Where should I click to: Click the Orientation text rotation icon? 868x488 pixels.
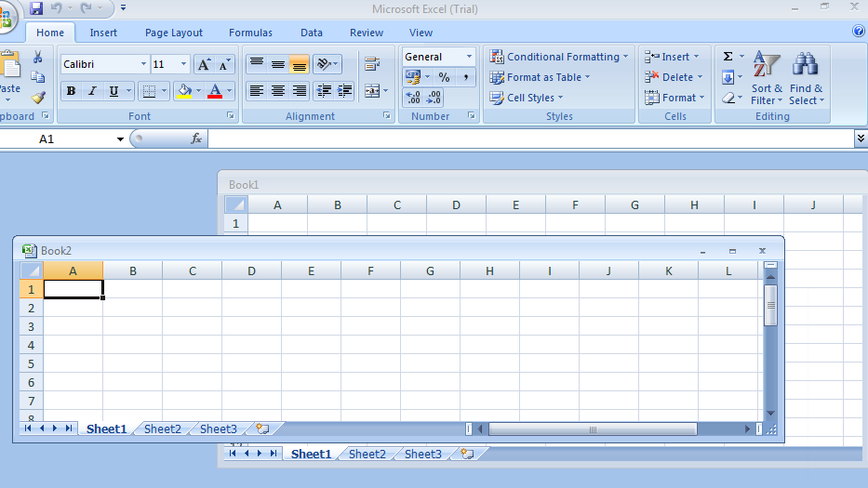tap(324, 65)
